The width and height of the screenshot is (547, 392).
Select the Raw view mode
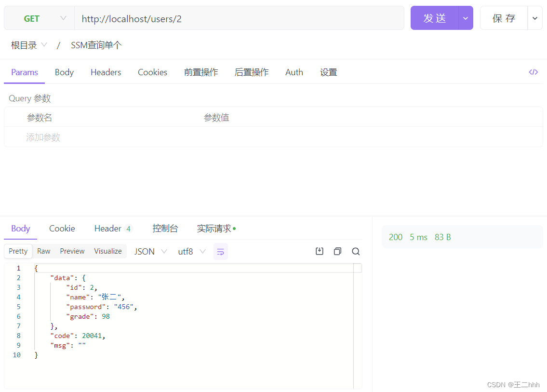click(43, 251)
